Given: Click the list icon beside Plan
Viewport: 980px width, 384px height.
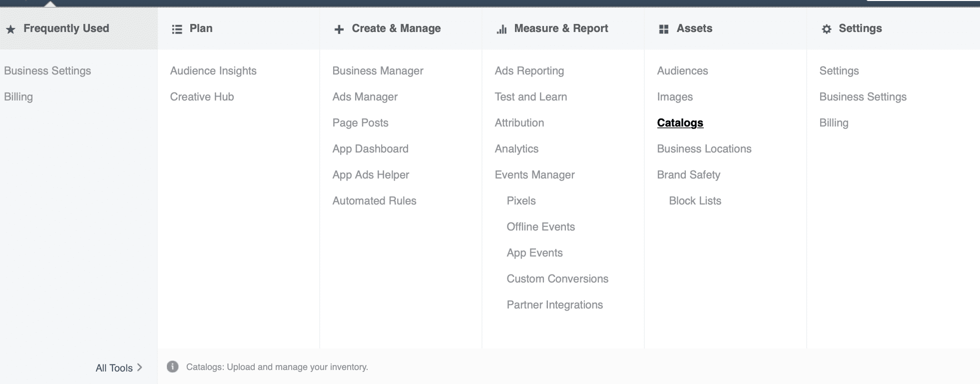Looking at the screenshot, I should (177, 29).
